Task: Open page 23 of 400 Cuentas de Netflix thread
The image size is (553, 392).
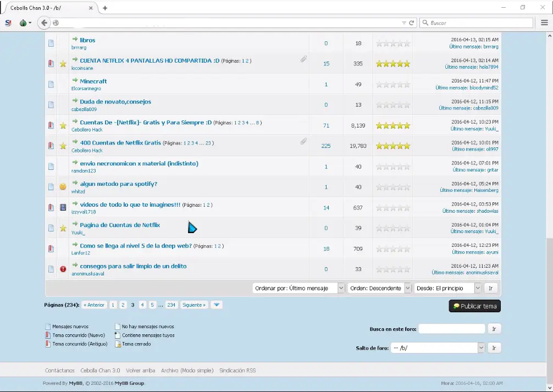Action: 208,143
